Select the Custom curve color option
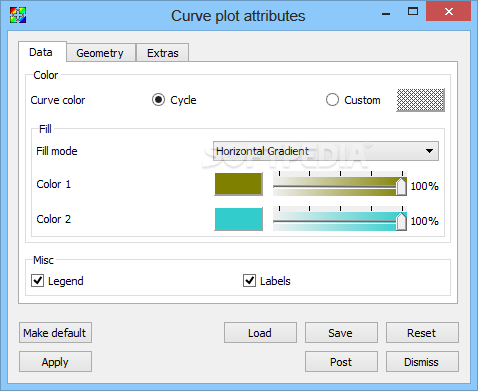This screenshot has height=391, width=478. point(332,100)
